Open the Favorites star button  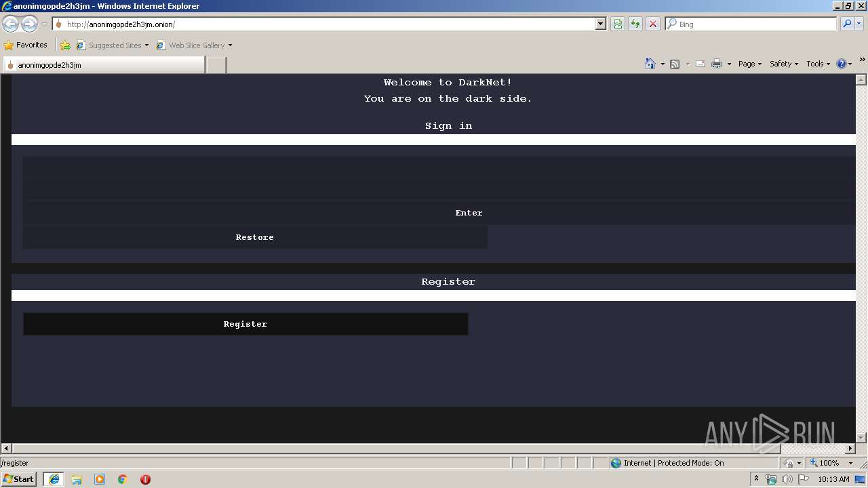click(x=26, y=45)
